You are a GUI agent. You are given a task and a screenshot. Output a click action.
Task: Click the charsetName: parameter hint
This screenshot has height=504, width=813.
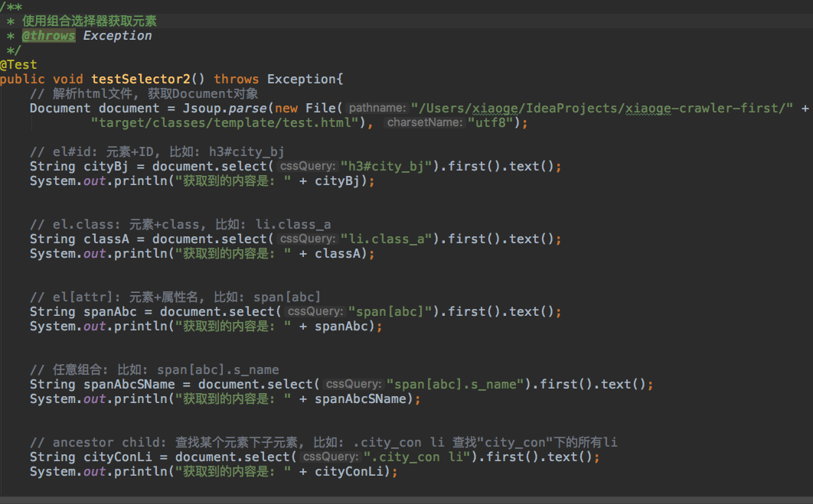[x=425, y=123]
